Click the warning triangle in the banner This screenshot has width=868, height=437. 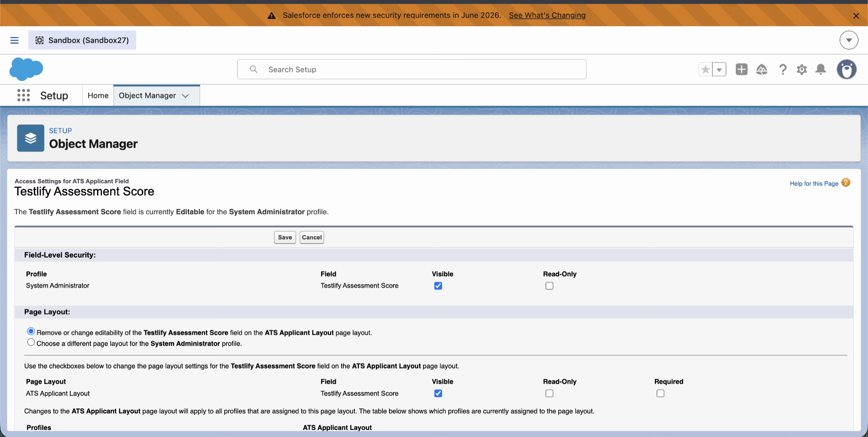click(272, 16)
